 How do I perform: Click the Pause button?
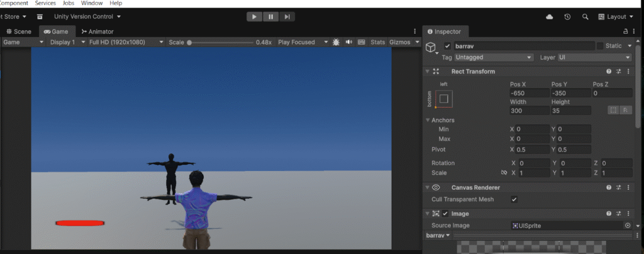coord(270,16)
